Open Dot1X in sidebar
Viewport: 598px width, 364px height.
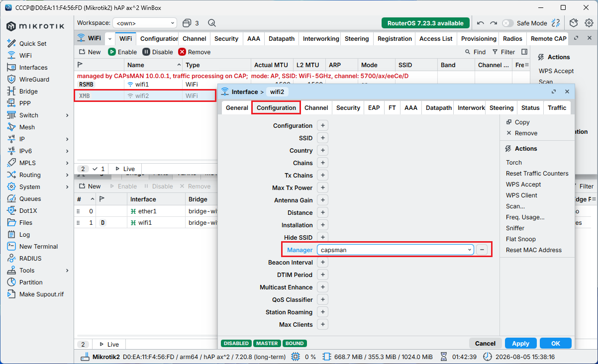point(28,210)
